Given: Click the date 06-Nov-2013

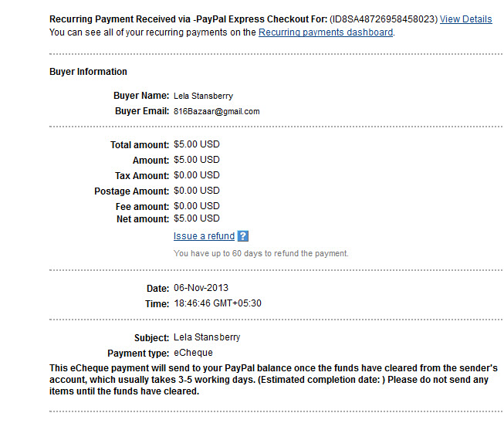Looking at the screenshot, I should (x=201, y=288).
